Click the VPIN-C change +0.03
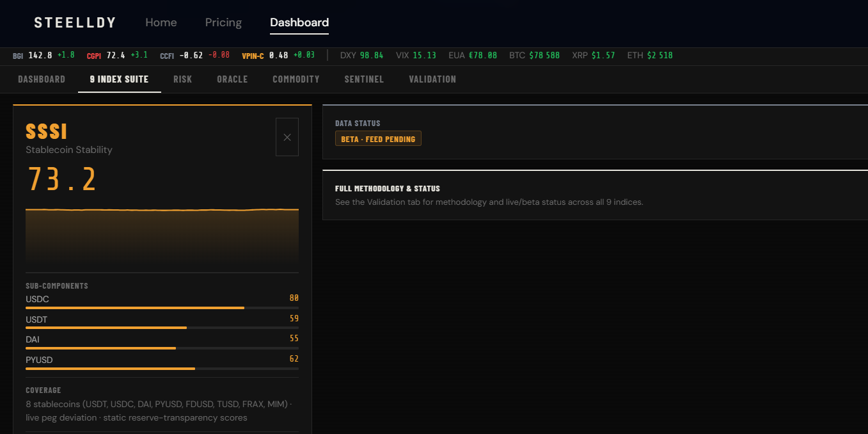This screenshot has width=868, height=434. point(304,55)
